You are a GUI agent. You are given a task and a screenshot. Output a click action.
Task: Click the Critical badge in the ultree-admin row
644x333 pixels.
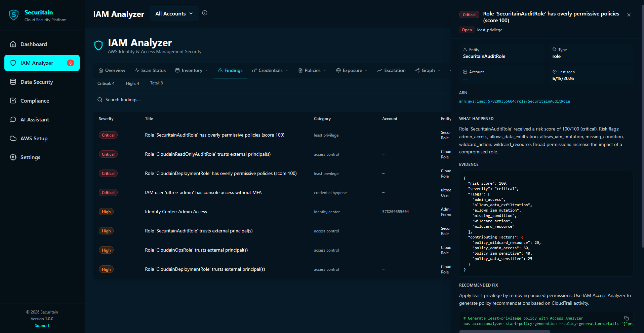[108, 192]
